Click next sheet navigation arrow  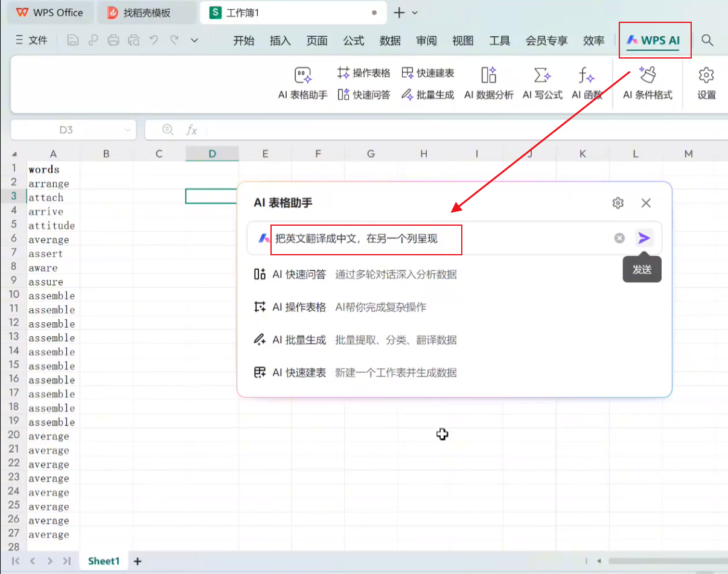tap(50, 561)
